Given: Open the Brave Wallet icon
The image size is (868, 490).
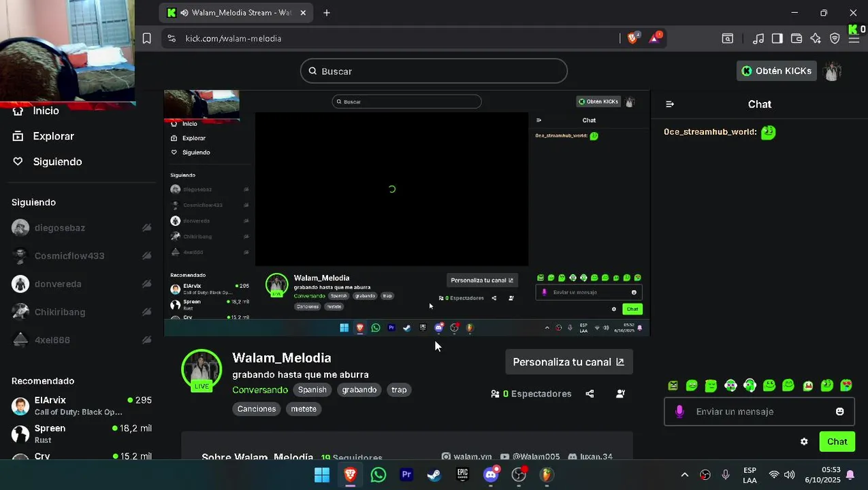Looking at the screenshot, I should point(796,39).
